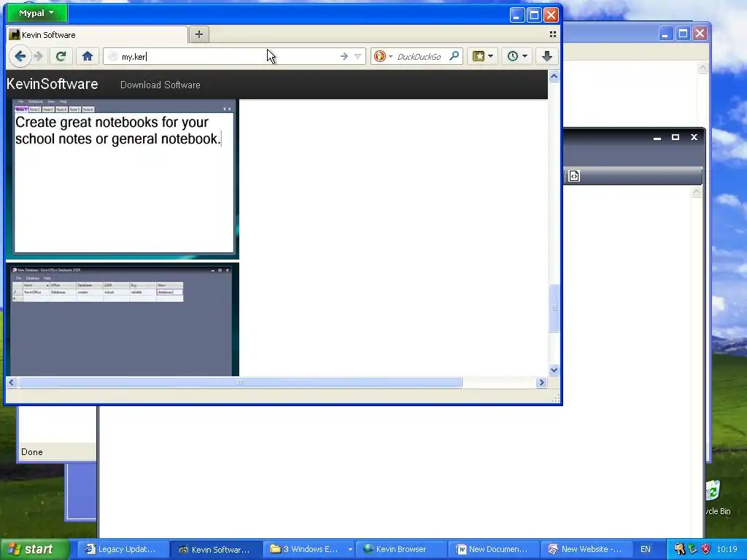This screenshot has width=747, height=560.
Task: Click the KevinSoftware site title
Action: (53, 85)
